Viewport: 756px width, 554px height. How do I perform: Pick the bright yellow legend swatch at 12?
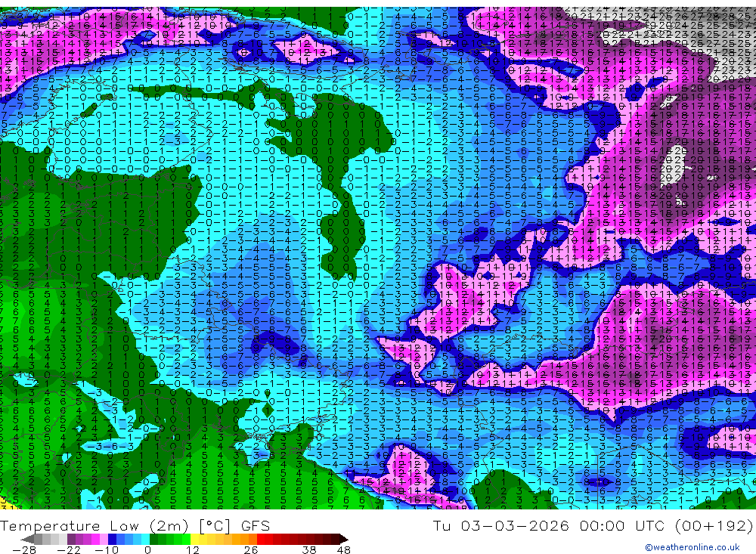(194, 539)
